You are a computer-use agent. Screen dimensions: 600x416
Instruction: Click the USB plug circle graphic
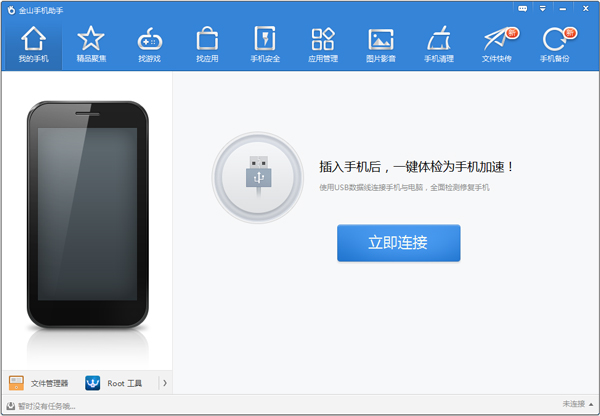[258, 177]
